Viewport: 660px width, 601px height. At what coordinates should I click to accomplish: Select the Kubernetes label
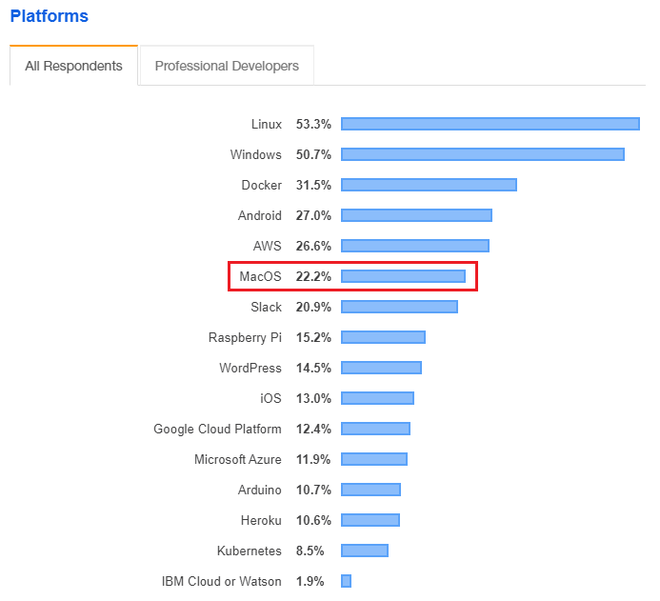(249, 550)
